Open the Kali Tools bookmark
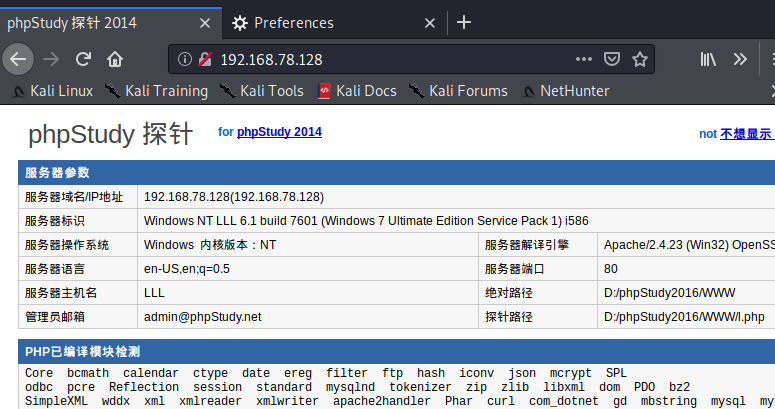Screen dimensions: 775x409 262,91
